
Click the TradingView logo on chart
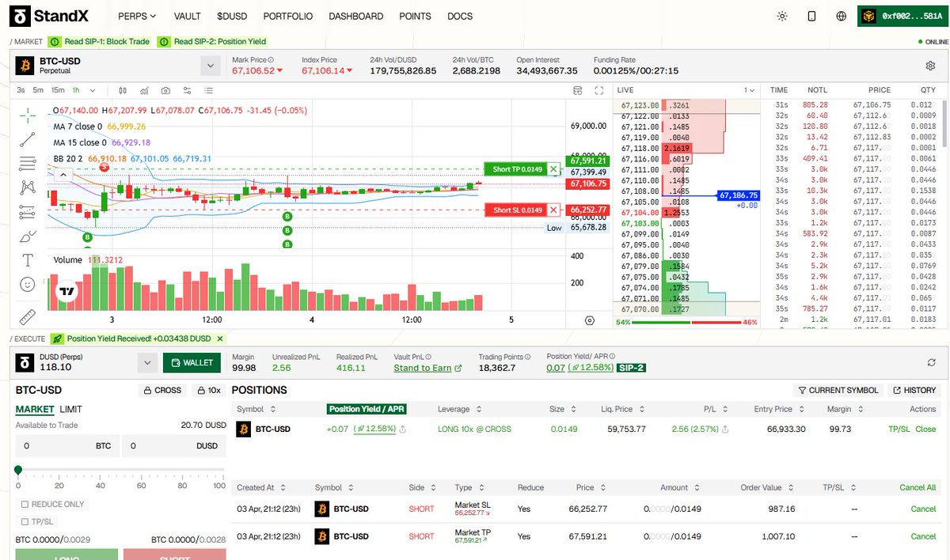68,291
